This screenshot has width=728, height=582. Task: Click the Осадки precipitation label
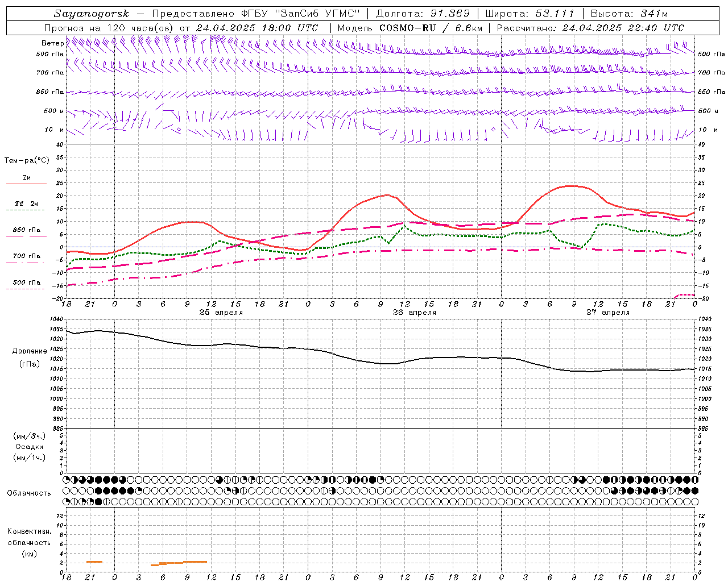click(x=30, y=447)
